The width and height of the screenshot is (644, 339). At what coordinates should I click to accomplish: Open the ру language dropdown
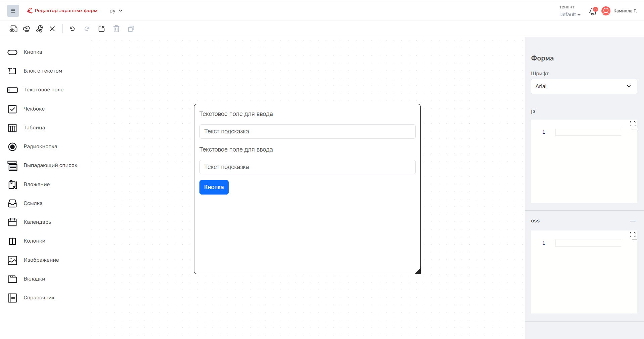(x=116, y=11)
